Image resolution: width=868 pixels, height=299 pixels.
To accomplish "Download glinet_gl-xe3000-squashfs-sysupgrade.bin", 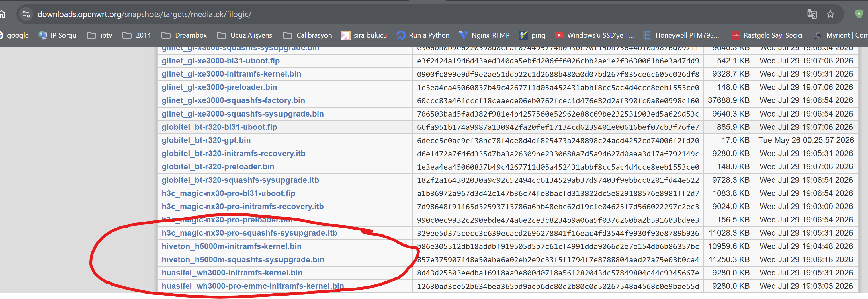I will 243,114.
